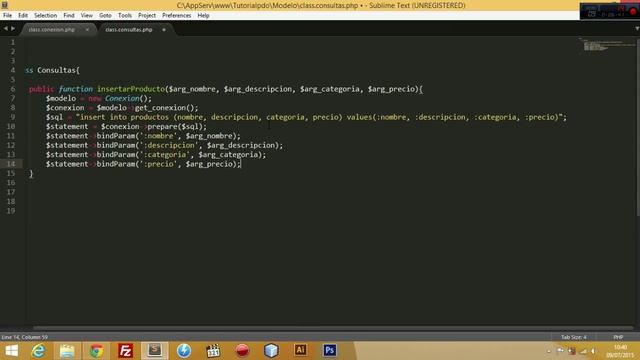Image resolution: width=640 pixels, height=360 pixels.
Task: Open the Windows Start button
Action: (x=11, y=351)
